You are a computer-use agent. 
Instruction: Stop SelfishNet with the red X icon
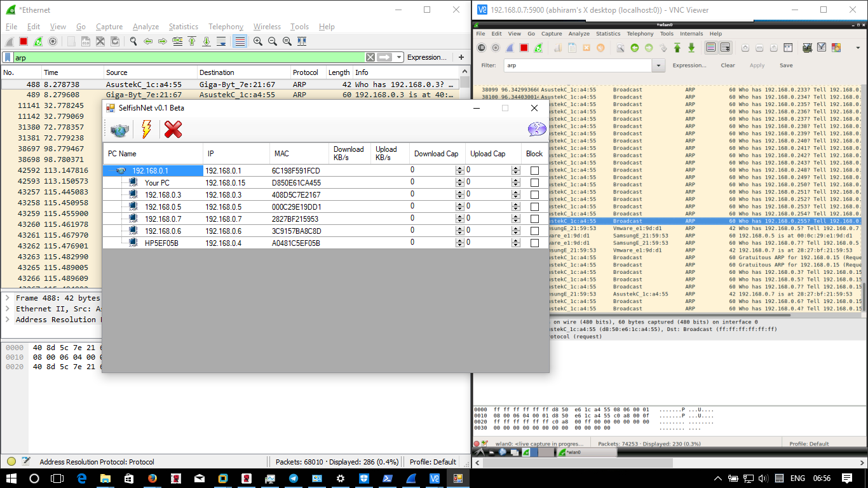[x=173, y=130]
